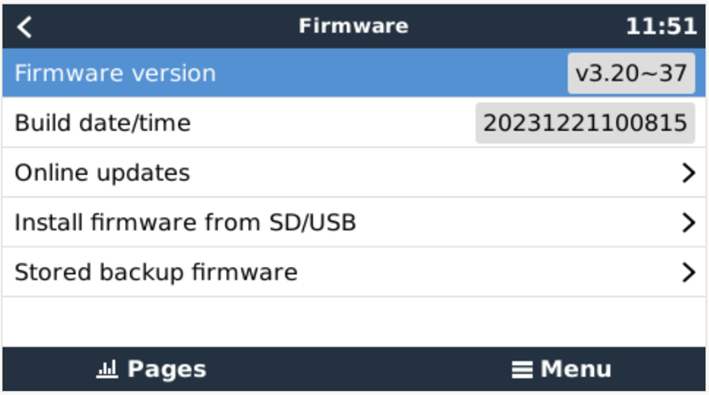This screenshot has height=395, width=709.
Task: Select the Firmware version row label
Action: [x=115, y=73]
